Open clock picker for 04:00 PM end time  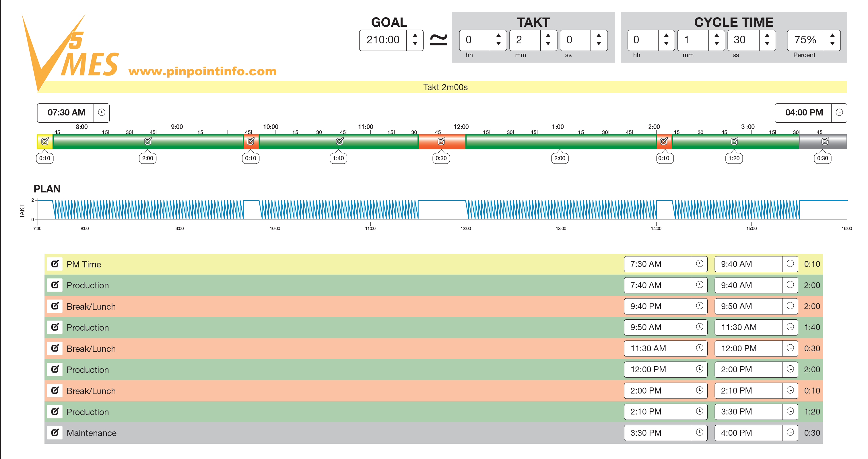coord(839,113)
